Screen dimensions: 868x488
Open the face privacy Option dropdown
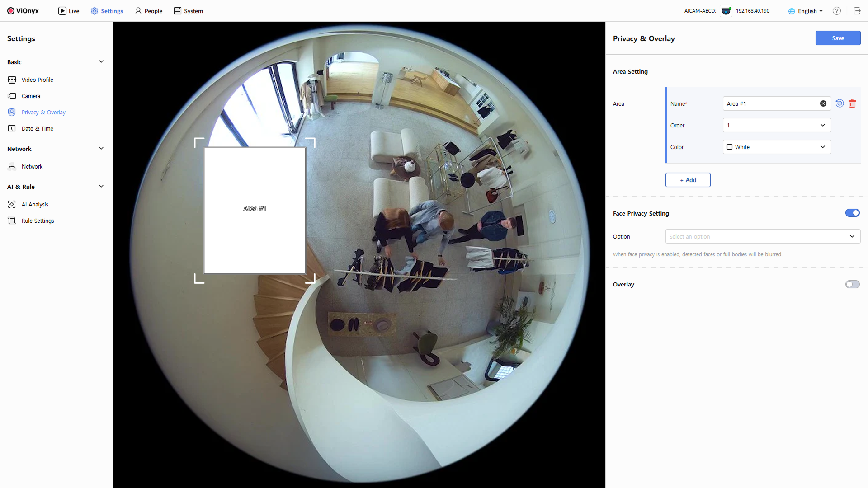[763, 236]
